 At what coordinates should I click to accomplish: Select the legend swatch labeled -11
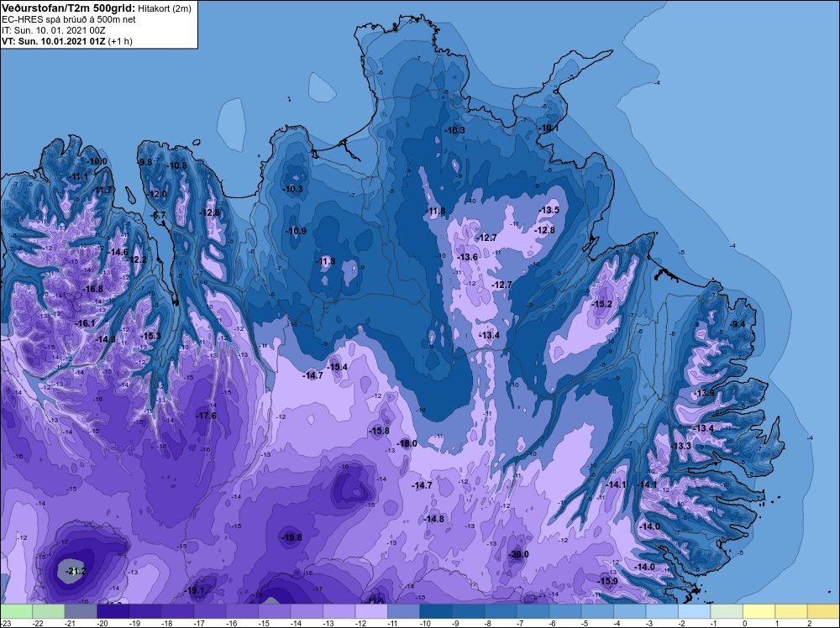(x=403, y=611)
